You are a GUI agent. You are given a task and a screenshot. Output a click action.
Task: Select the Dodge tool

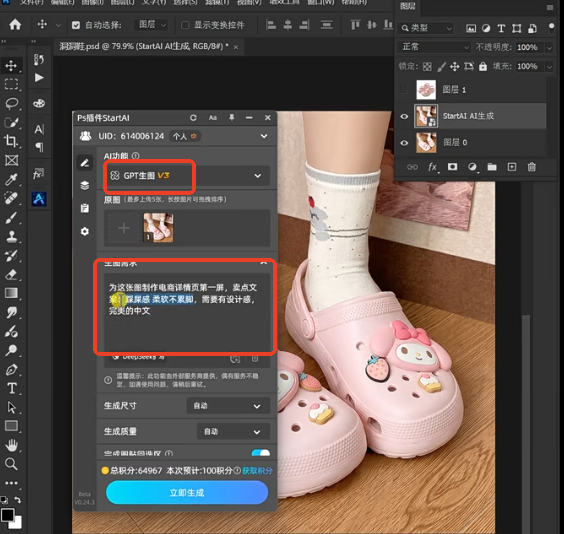click(11, 350)
